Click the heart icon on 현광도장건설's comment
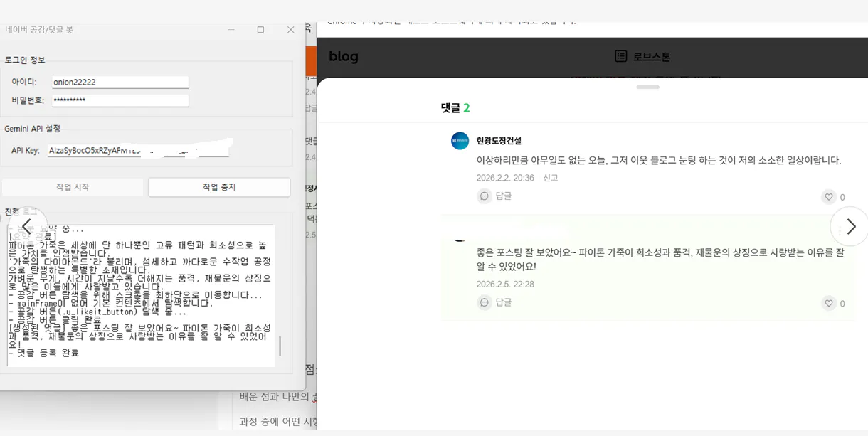Viewport: 868px width, 436px height. pyautogui.click(x=828, y=197)
